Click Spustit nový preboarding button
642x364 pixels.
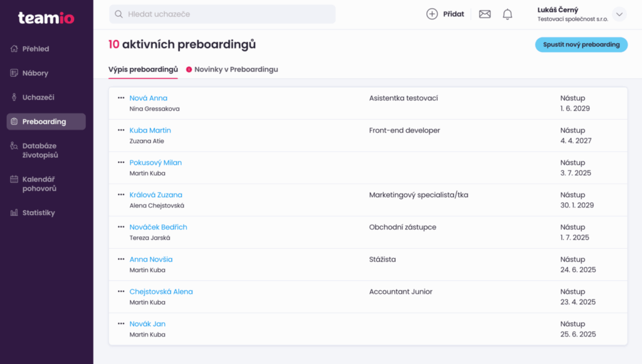(581, 44)
